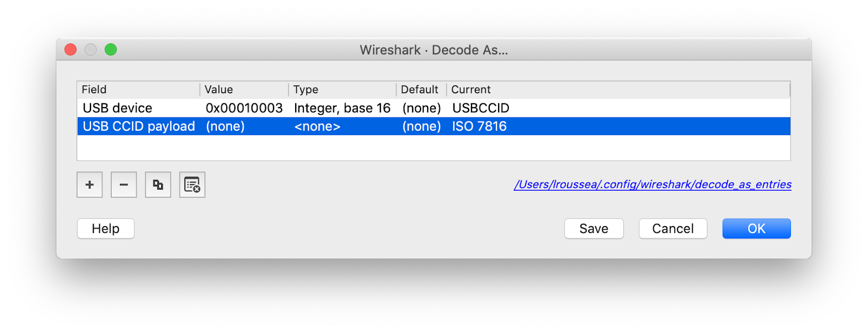Confirm with the OK button

[756, 229]
